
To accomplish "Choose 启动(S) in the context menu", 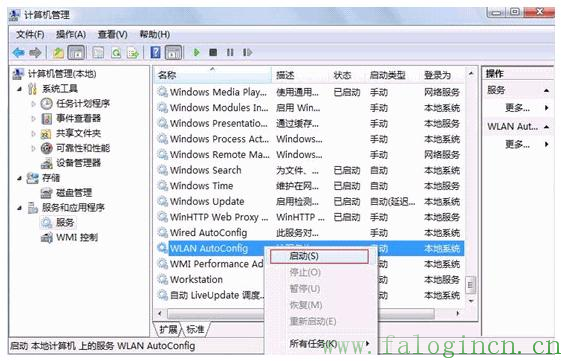I will coord(319,256).
